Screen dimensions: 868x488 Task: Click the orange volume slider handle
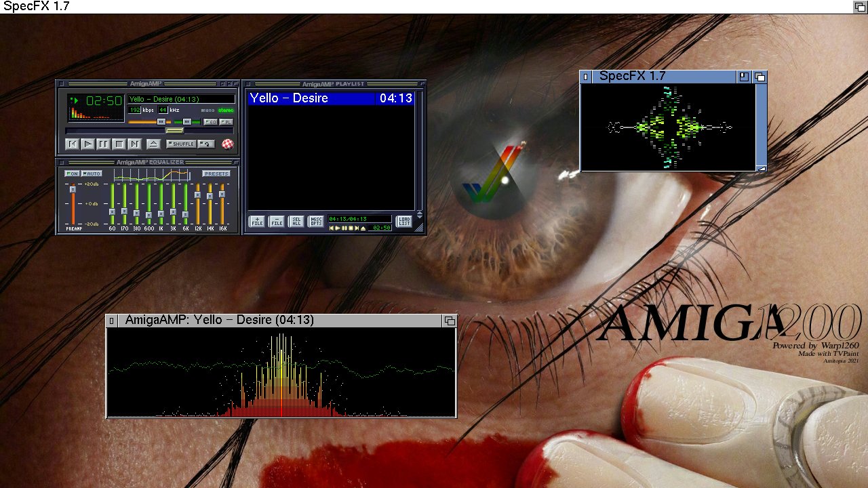(x=161, y=122)
